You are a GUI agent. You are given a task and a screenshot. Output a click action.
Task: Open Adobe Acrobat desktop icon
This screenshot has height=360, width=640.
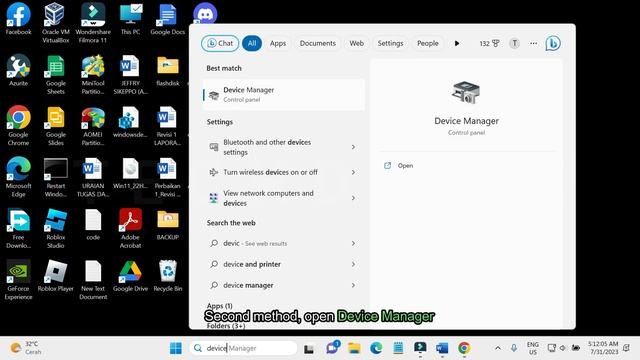click(x=131, y=229)
